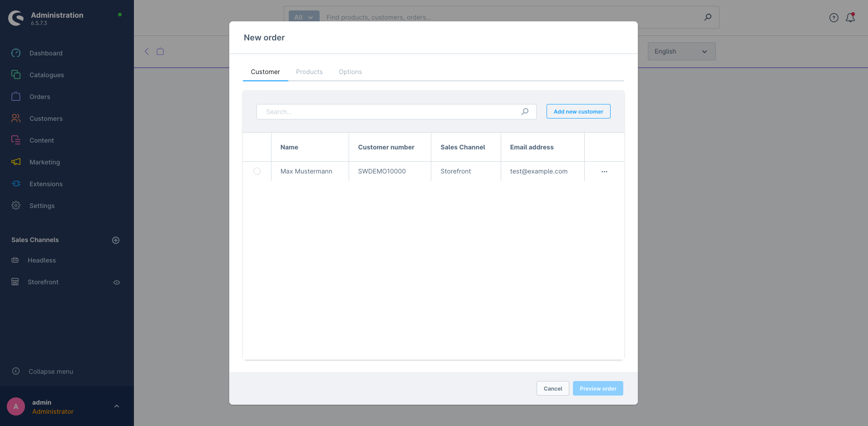Click the Collapse menu arrow icon

point(16,371)
